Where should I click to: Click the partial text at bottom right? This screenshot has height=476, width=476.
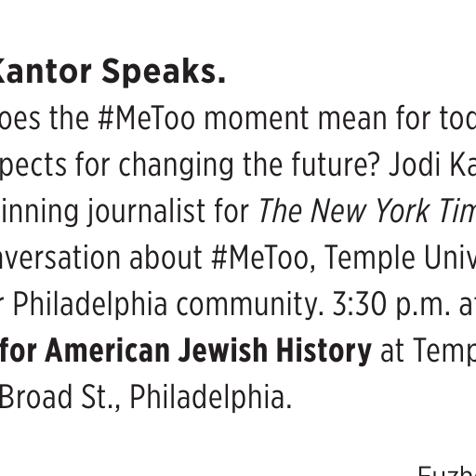[447, 471]
